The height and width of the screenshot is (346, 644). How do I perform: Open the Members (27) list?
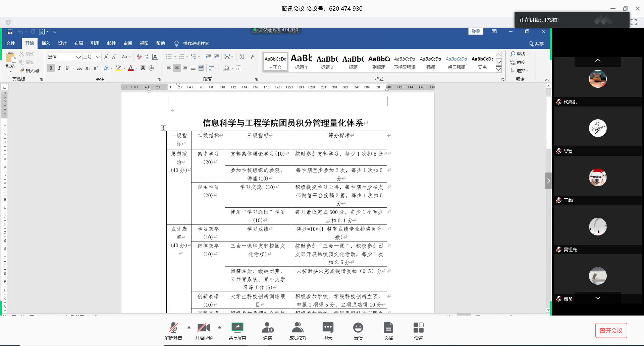click(298, 328)
